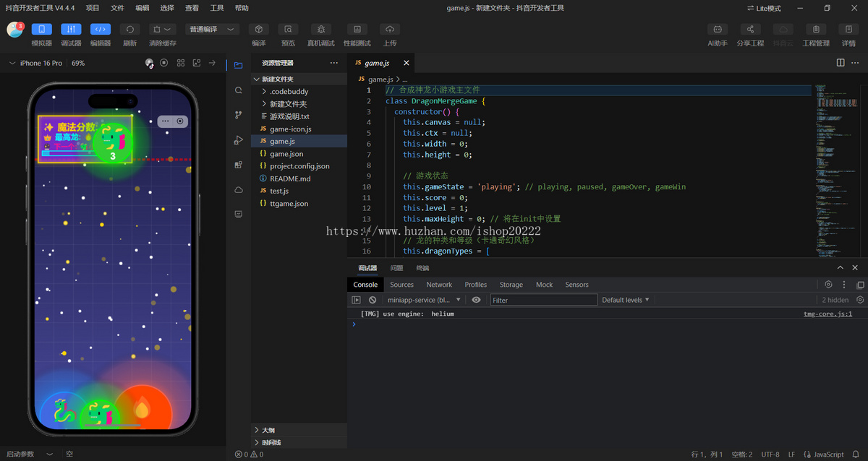The height and width of the screenshot is (461, 868).
Task: Open the 清除缓存 clear cache dropdown
Action: point(163,30)
